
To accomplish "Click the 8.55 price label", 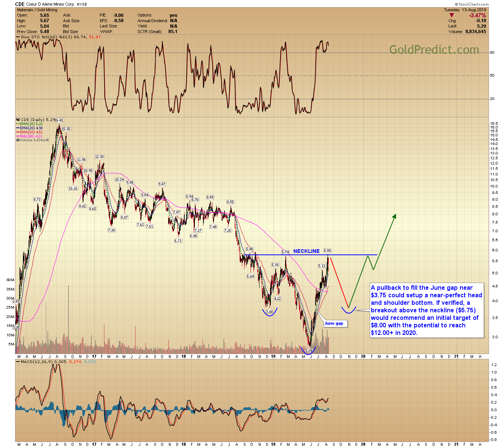I will click(x=230, y=202).
